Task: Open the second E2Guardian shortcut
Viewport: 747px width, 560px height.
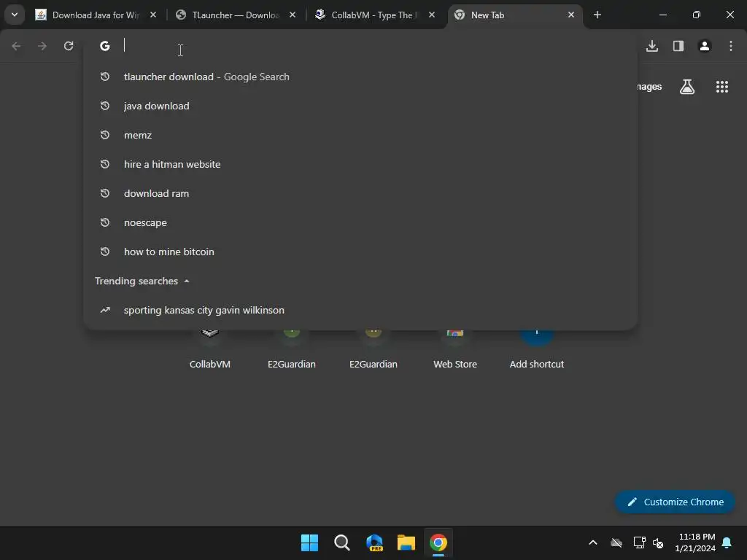Action: coord(373,349)
